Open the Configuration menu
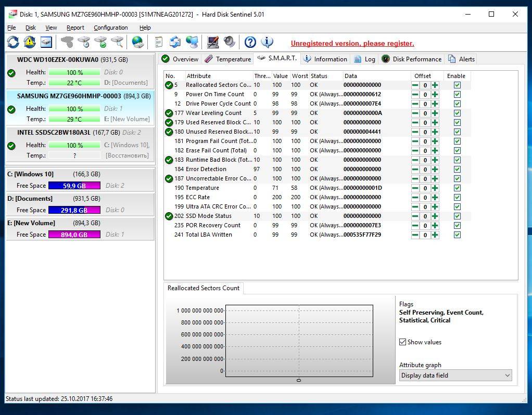The image size is (532, 415). coord(110,28)
